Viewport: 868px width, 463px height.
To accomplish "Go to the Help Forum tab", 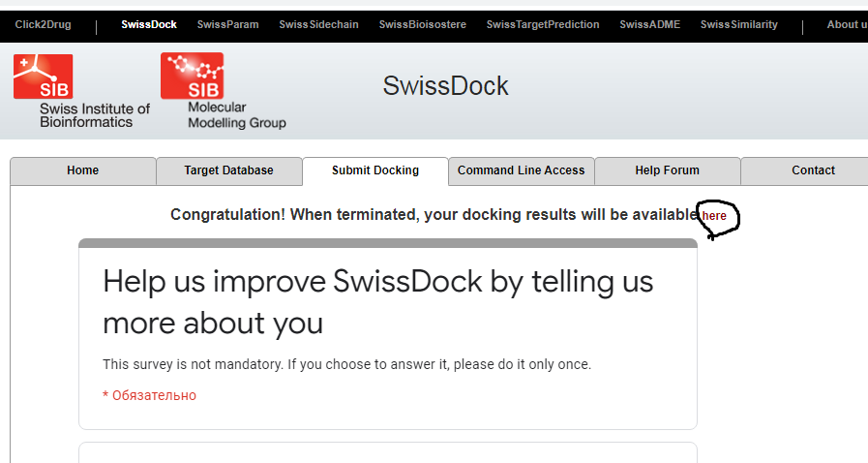I will click(x=667, y=170).
